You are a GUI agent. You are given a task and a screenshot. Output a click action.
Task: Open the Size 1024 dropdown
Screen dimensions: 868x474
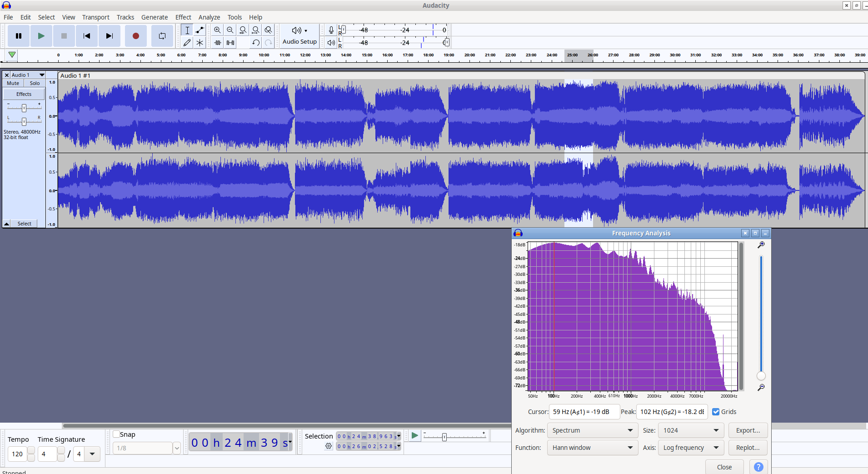(691, 430)
